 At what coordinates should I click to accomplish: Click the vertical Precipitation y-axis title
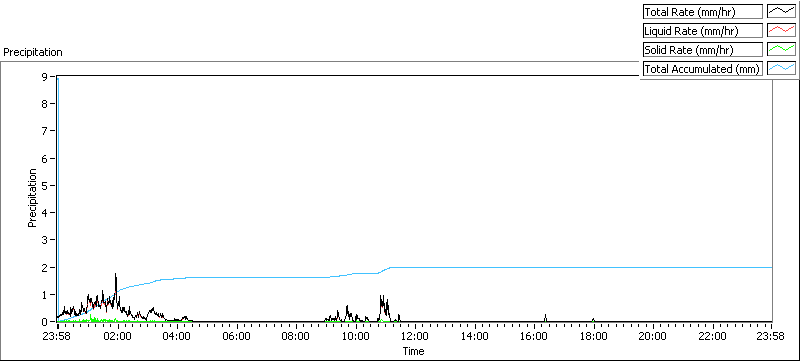pyautogui.click(x=32, y=198)
